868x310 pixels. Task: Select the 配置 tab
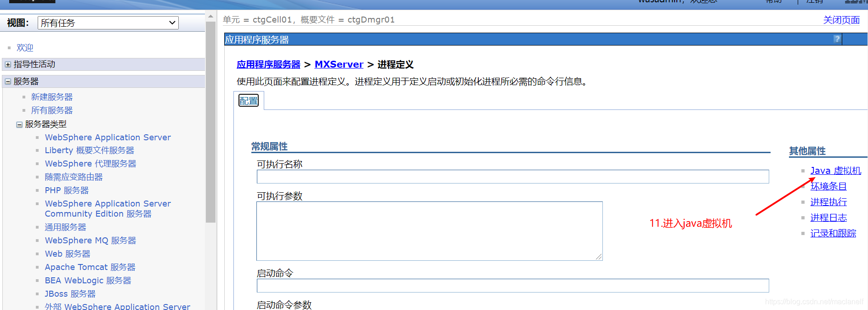(249, 100)
